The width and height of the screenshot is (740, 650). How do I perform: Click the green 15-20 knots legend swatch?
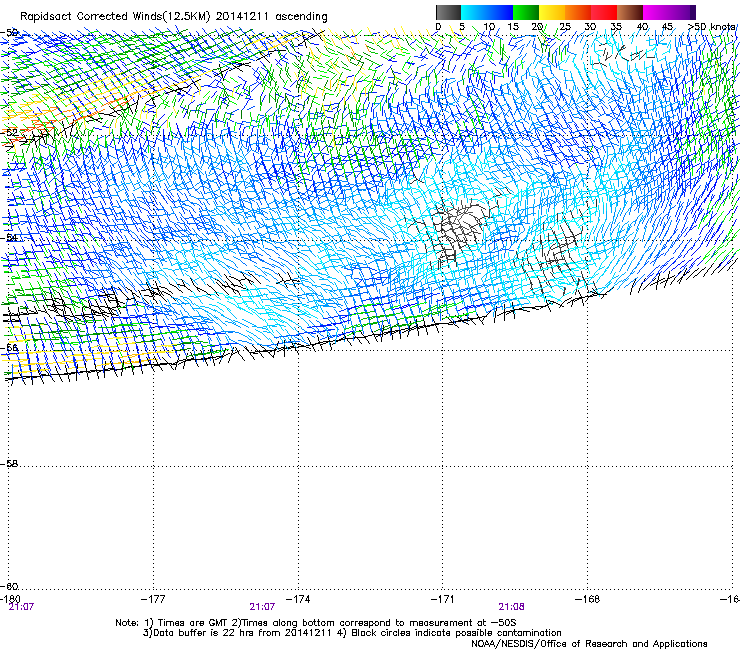pos(526,12)
